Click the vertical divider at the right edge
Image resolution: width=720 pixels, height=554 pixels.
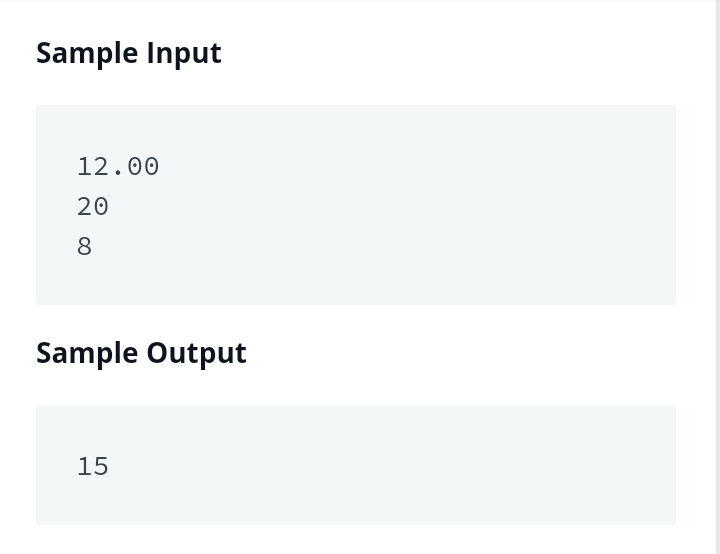point(716,277)
